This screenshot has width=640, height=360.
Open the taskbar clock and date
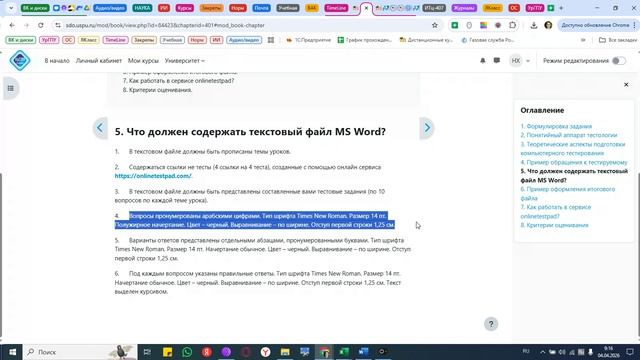click(x=609, y=352)
